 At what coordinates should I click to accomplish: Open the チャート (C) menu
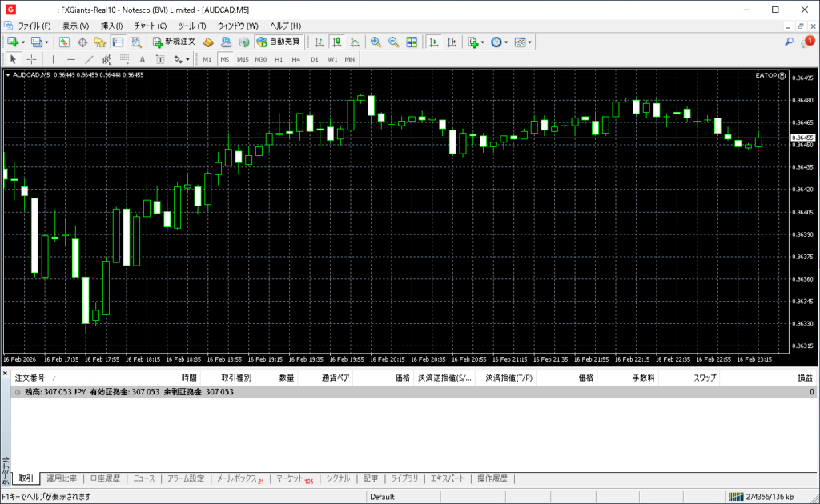coord(151,26)
